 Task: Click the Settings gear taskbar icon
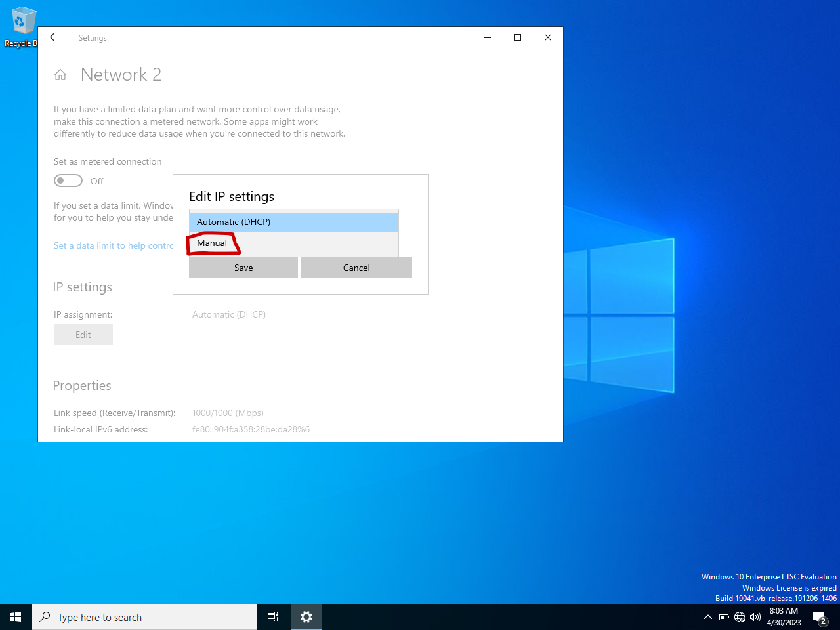coord(306,617)
